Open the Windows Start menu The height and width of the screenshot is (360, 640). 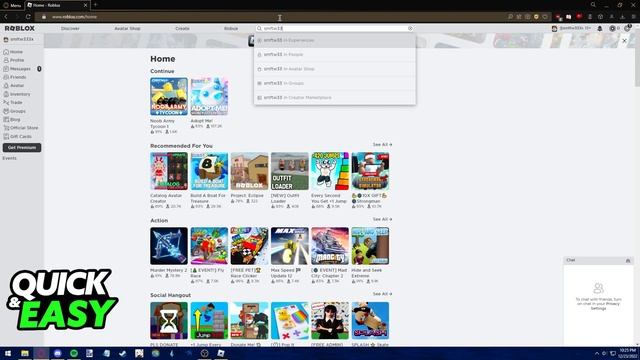8,353
